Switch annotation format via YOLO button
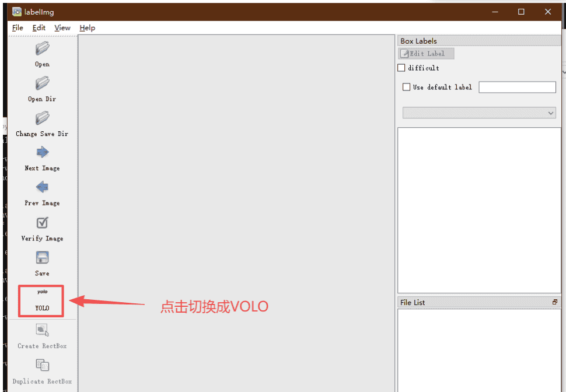The width and height of the screenshot is (566, 392). click(42, 300)
